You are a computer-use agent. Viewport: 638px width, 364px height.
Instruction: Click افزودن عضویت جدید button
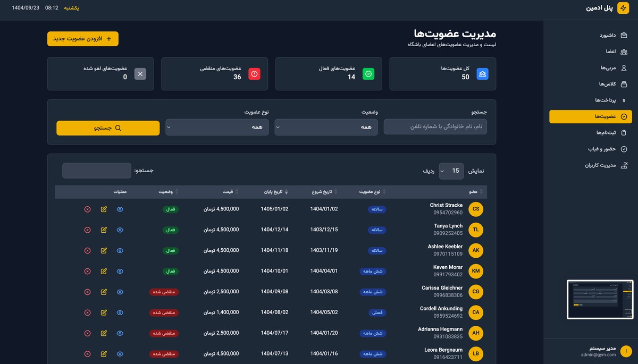(82, 38)
